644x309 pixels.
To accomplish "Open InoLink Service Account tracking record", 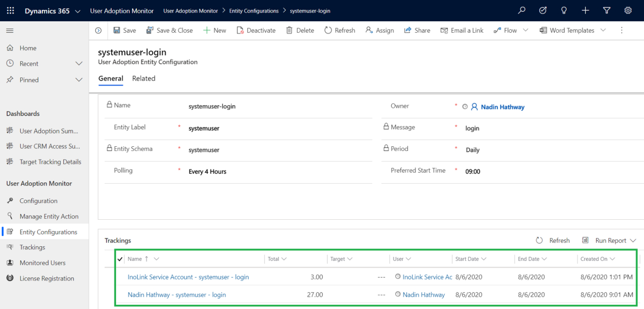I will point(188,277).
